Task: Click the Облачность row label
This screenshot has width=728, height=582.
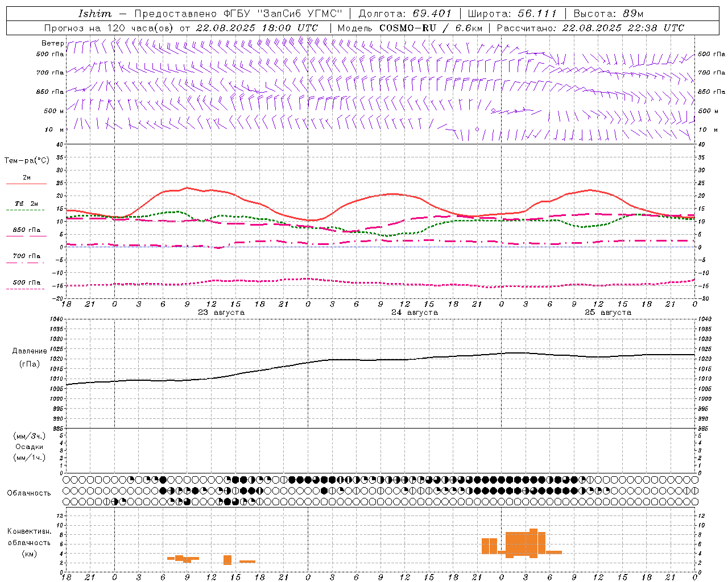Action: 29,493
